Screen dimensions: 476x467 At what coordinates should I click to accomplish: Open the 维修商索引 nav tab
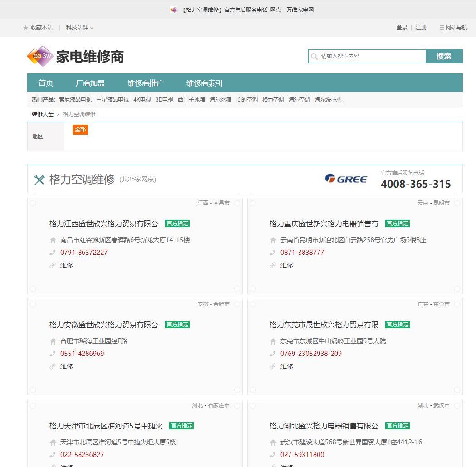204,83
